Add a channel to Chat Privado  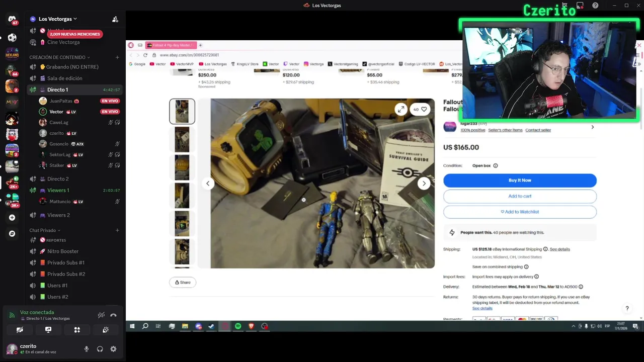(117, 230)
